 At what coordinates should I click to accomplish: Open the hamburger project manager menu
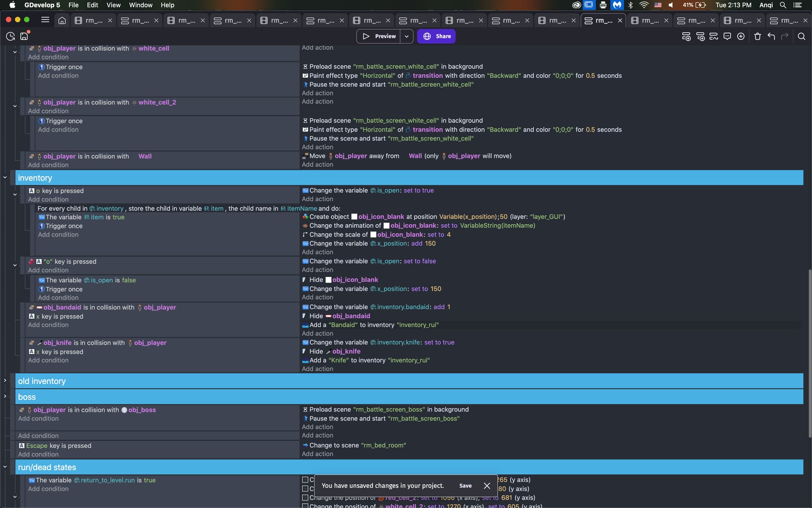45,20
